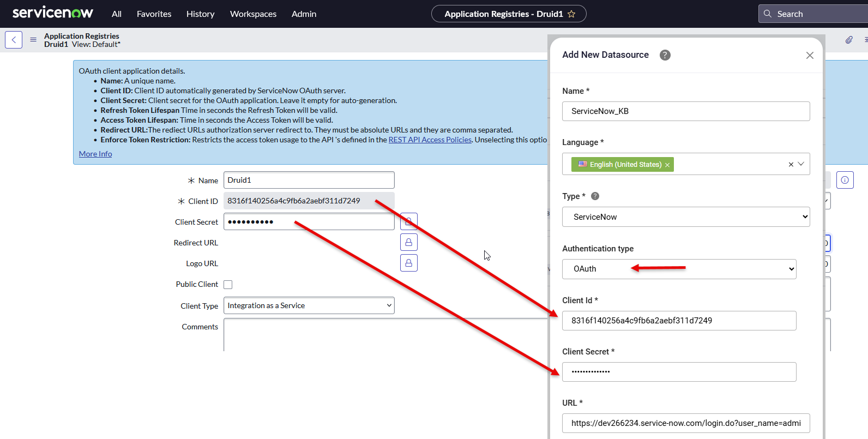The image size is (868, 439).
Task: Close the Add New Datasource panel
Action: (x=810, y=55)
